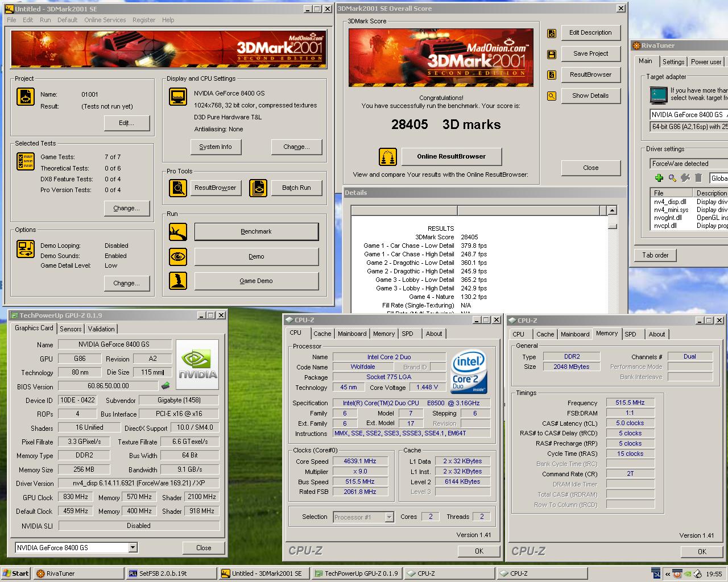
Task: Click the Game Demo joystick icon
Action: tap(178, 281)
